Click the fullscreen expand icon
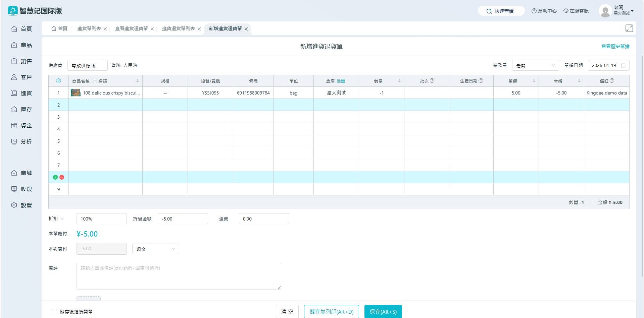 pyautogui.click(x=629, y=28)
